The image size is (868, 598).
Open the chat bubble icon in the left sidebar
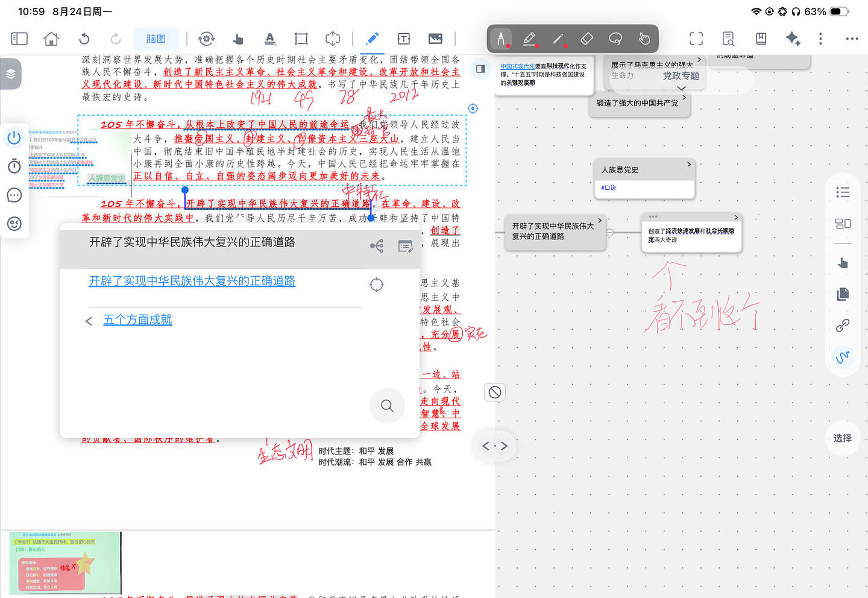14,195
